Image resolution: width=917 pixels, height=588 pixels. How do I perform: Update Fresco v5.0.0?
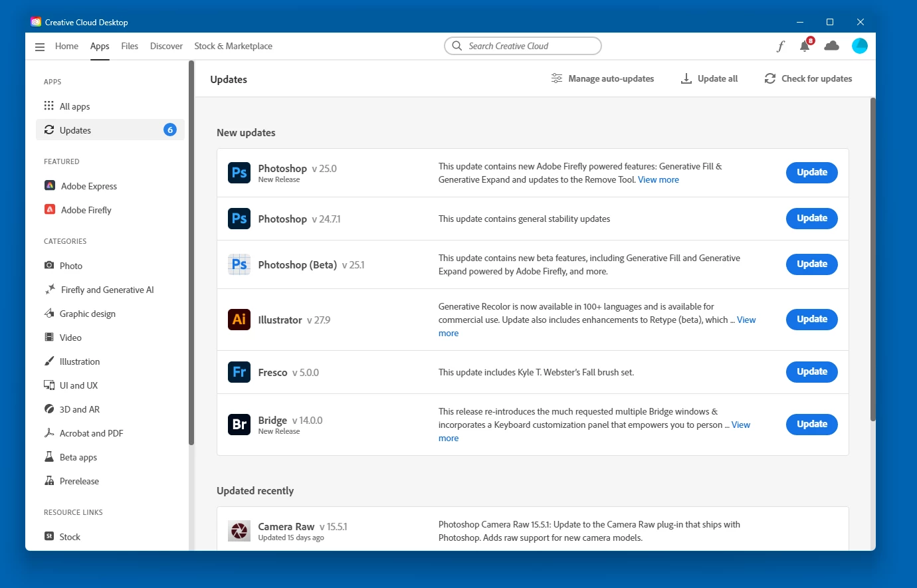812,372
